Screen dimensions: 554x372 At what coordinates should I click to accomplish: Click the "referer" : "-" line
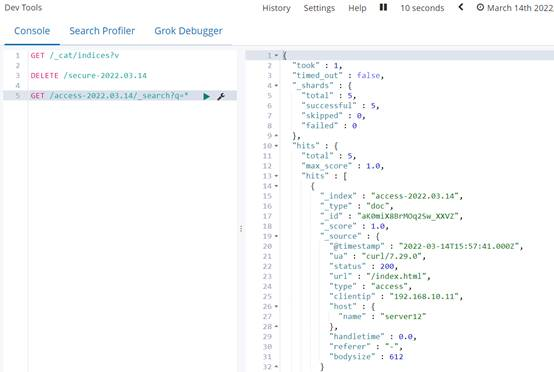pyautogui.click(x=366, y=347)
